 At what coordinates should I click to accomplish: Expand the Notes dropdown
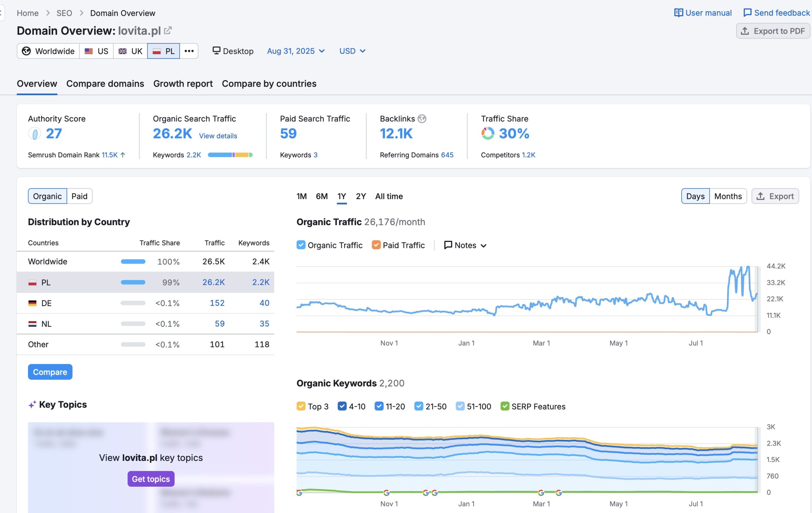pyautogui.click(x=465, y=245)
